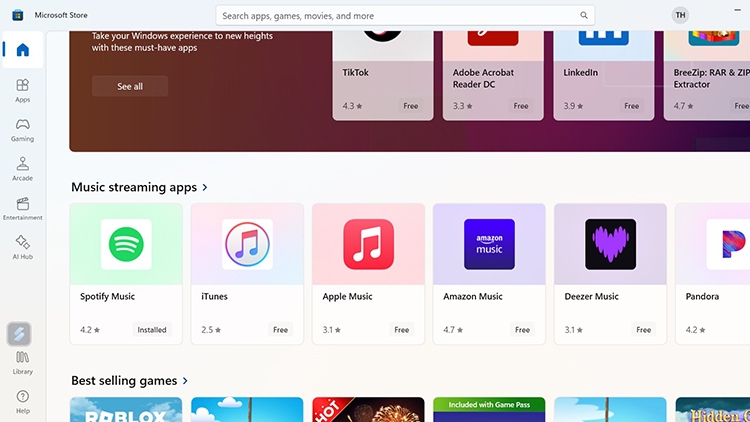Click the Microsoft Store logo icon
Image resolution: width=750 pixels, height=422 pixels.
[x=18, y=15]
